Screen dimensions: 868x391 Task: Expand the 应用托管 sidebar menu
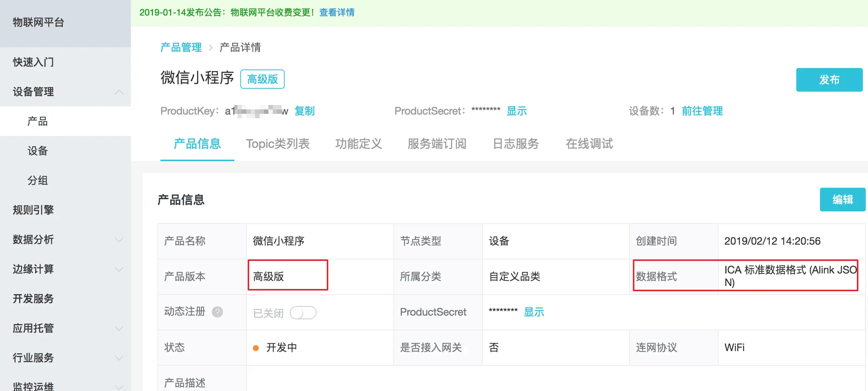click(x=65, y=328)
